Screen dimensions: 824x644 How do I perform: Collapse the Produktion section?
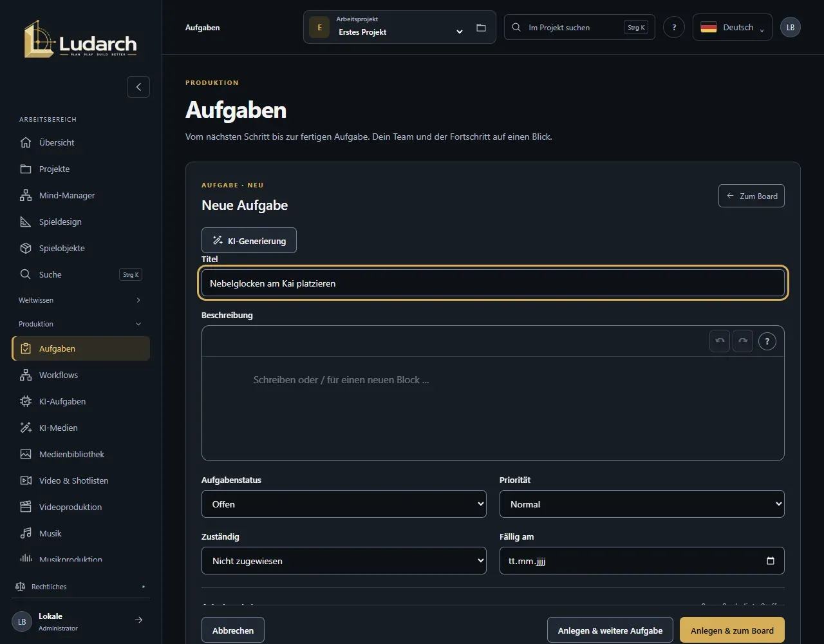coord(80,324)
